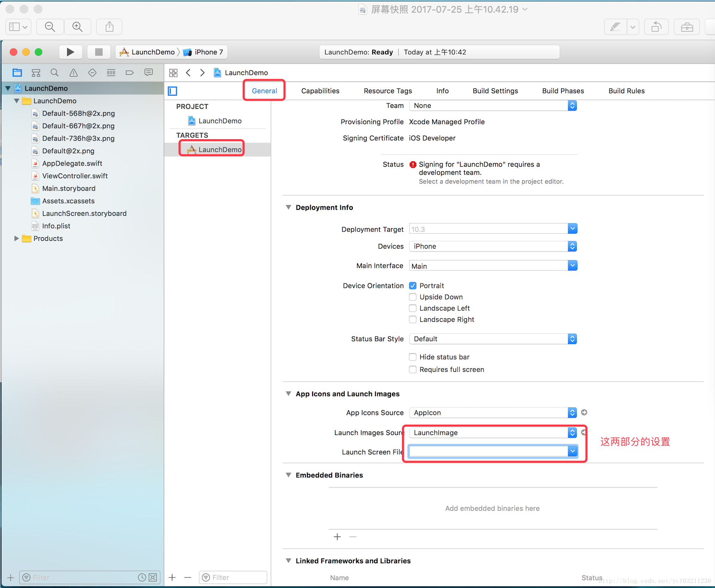Open the symbol navigator icon
The width and height of the screenshot is (715, 588).
[x=36, y=73]
